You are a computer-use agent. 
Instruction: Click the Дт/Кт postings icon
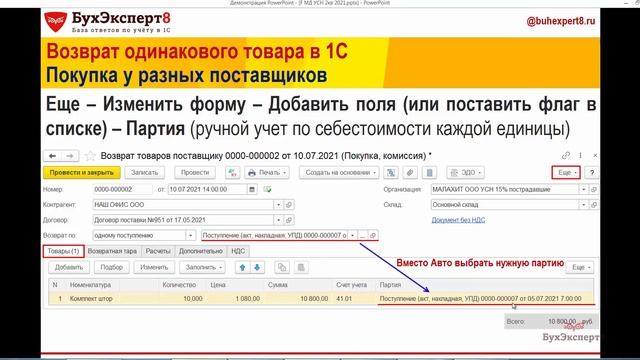233,173
